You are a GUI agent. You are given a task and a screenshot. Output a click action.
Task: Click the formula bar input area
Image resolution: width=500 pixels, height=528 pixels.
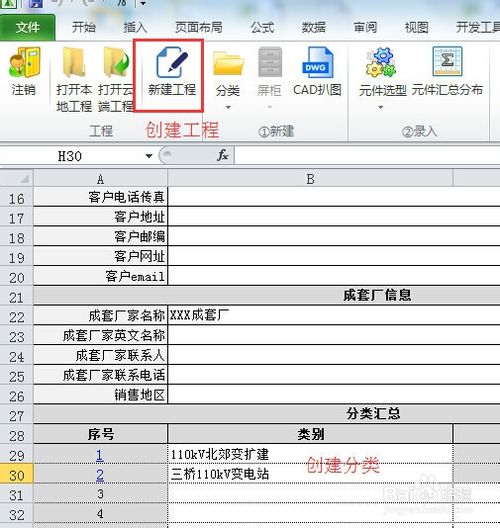(367, 156)
